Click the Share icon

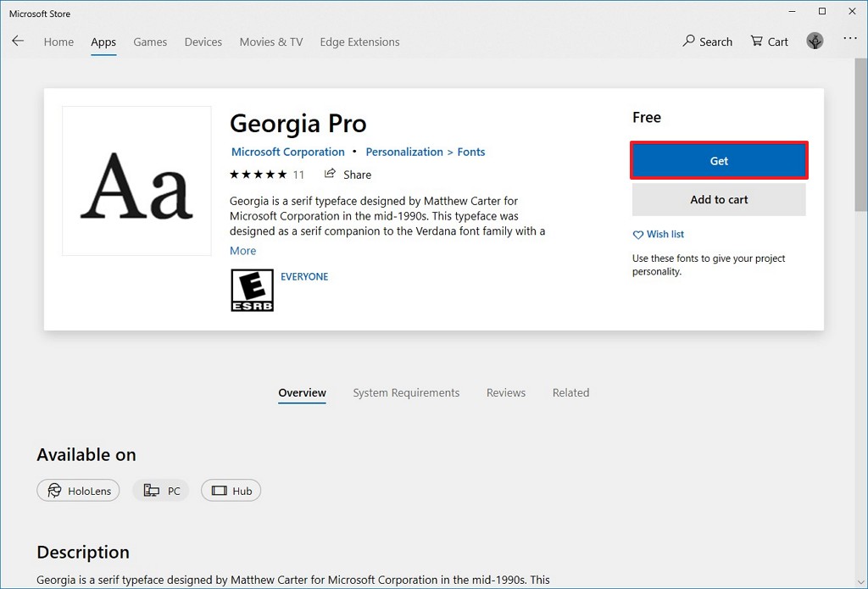coord(330,174)
